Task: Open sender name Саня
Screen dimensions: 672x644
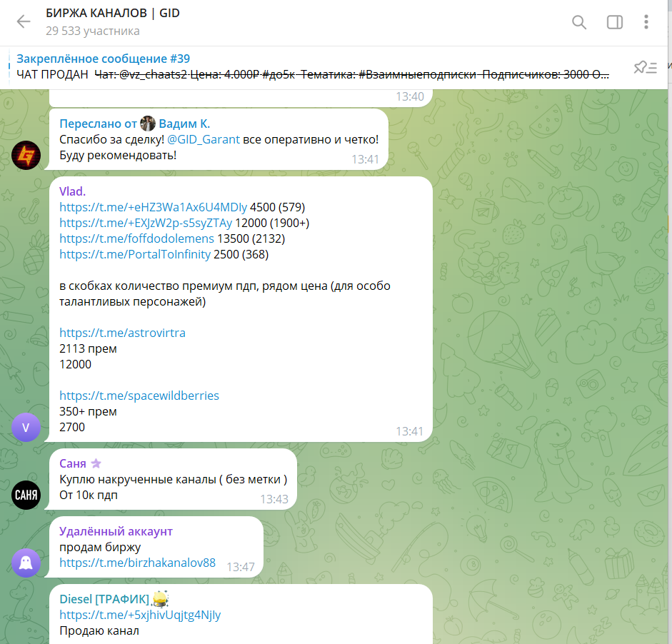Action: pyautogui.click(x=73, y=463)
